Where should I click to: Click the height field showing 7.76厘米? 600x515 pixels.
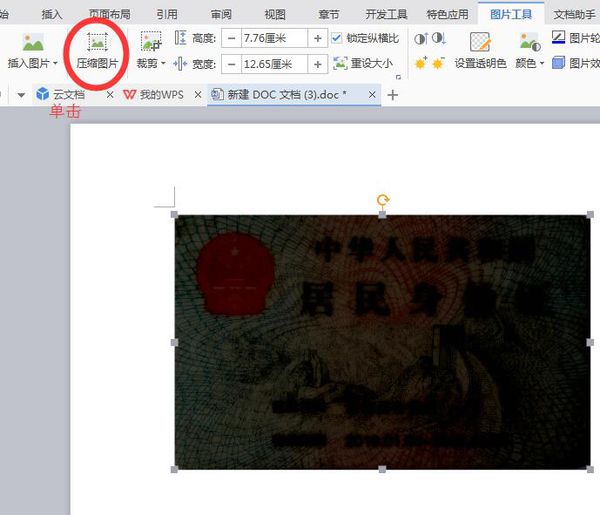[274, 38]
